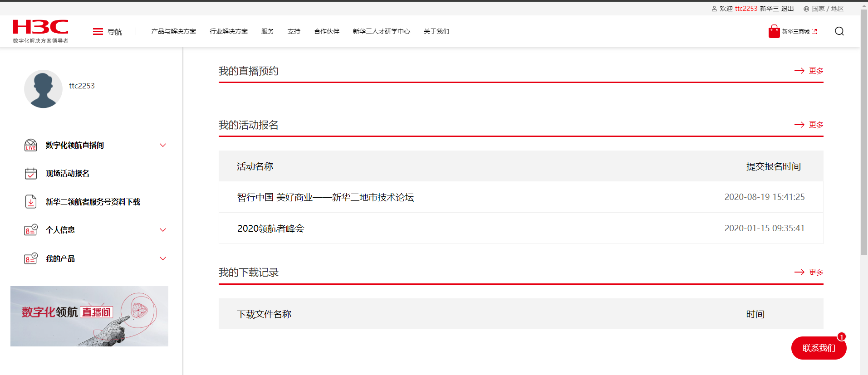Image resolution: width=868 pixels, height=375 pixels.
Task: Click the 我的下载记录 section heading
Action: point(249,273)
